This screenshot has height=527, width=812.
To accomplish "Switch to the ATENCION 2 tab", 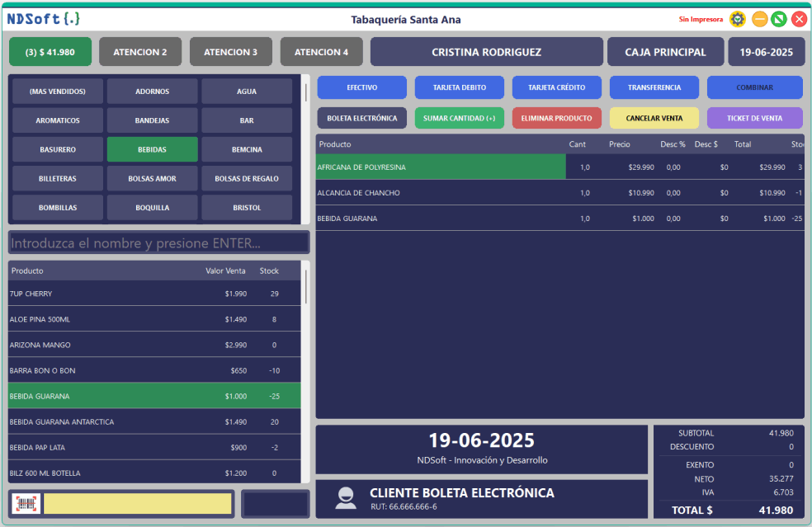I will (140, 52).
